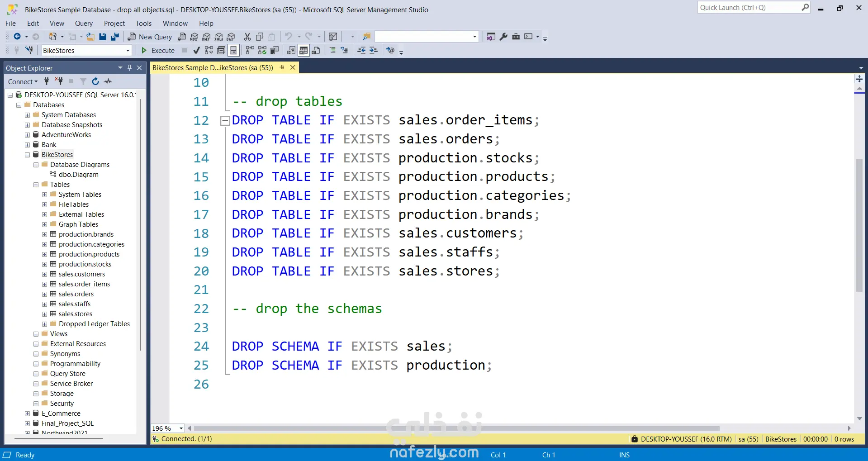Toggle Include Actual Execution Plan
This screenshot has height=461, width=868.
point(250,50)
